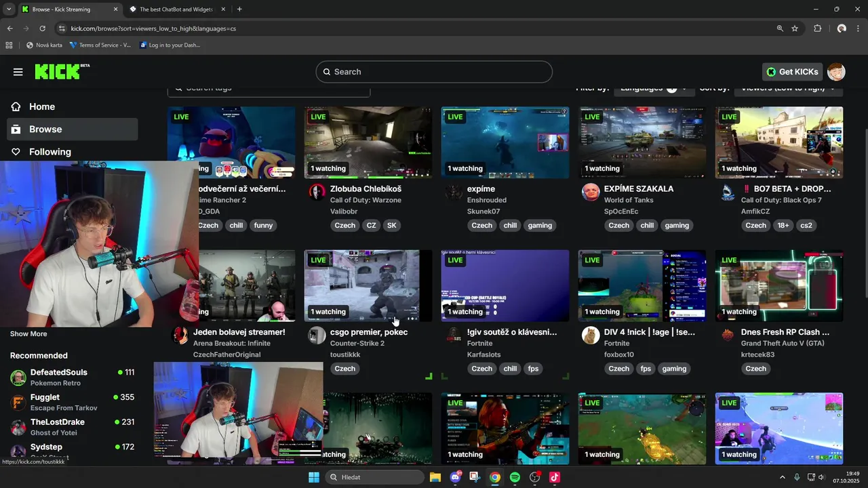
Task: Select the SK tag under Zlobuba Chlebíkoš
Action: click(x=391, y=226)
